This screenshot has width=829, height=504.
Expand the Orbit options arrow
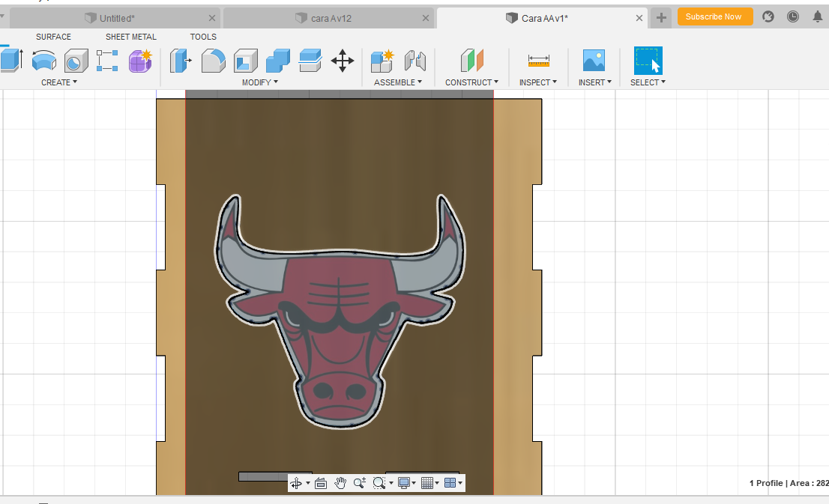[x=308, y=483]
